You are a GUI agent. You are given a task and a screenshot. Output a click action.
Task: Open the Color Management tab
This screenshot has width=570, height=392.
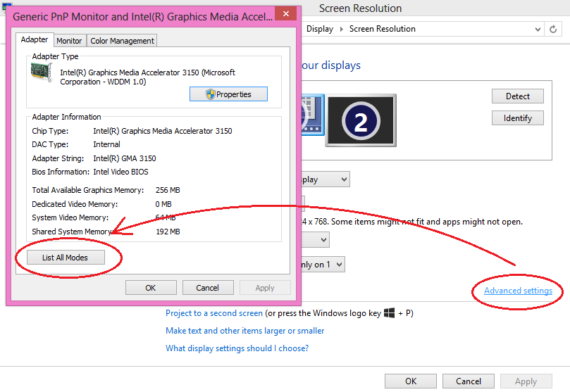[122, 41]
